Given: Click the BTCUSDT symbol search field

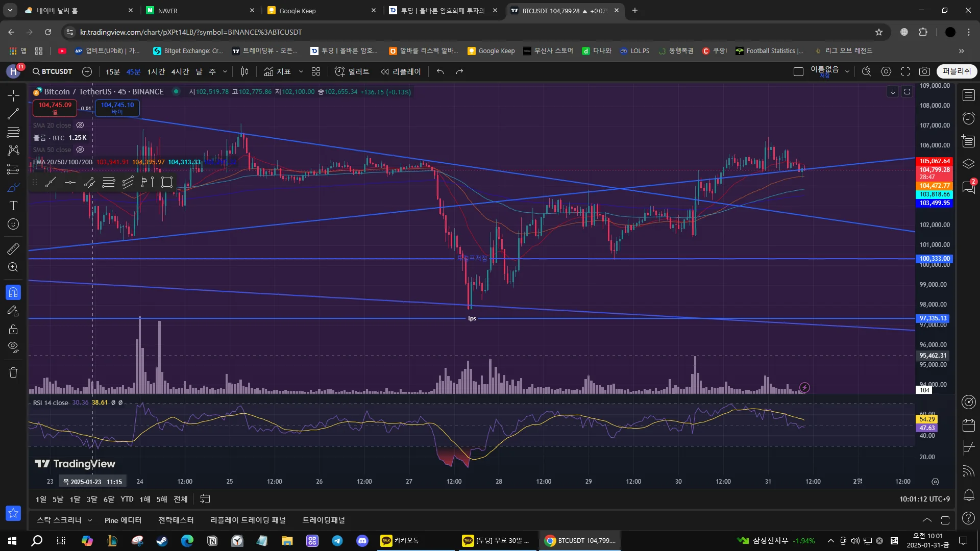Looking at the screenshot, I should click(52, 71).
